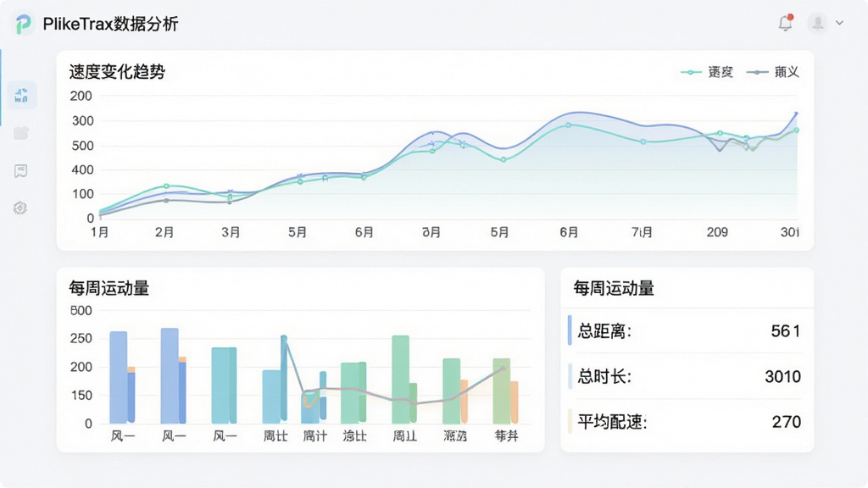Click the user avatar icon
The height and width of the screenshot is (488, 868).
818,23
